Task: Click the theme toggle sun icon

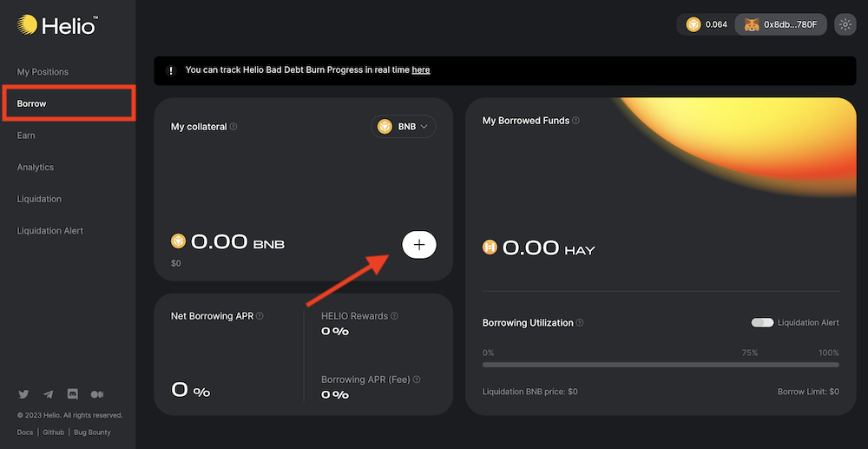Action: point(845,24)
